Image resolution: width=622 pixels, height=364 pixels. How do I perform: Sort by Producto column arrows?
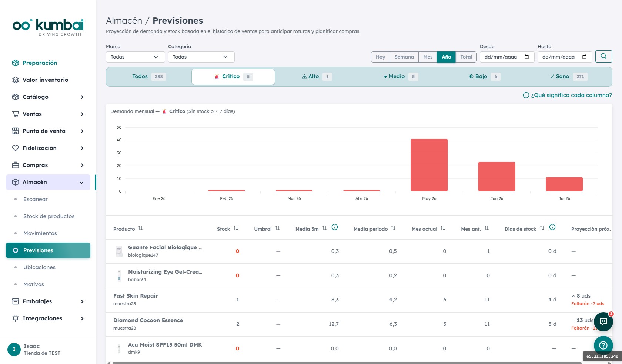140,228
